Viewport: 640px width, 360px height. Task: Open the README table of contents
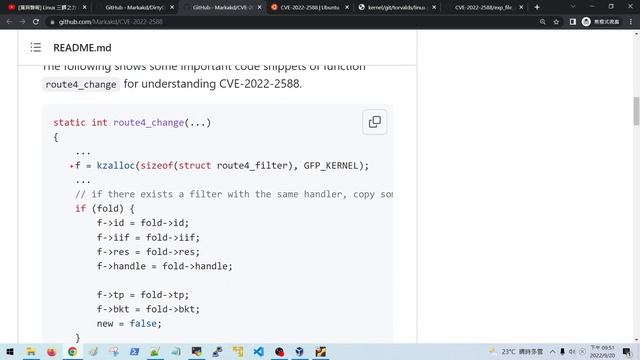point(36,47)
